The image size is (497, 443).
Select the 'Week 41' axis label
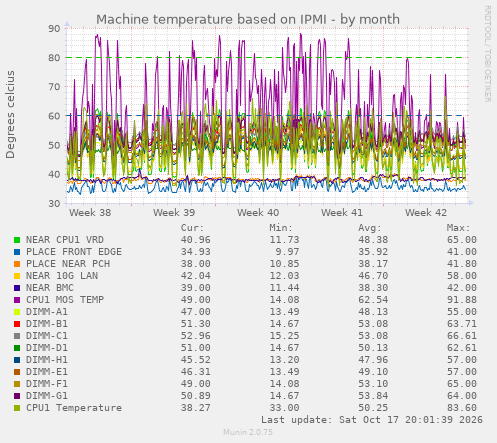[x=342, y=213]
